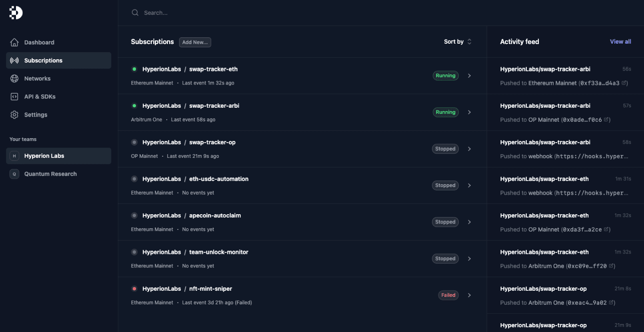Screen dimensions: 644x332
Task: Click Stopped badge for apecoin-autoclaim
Action: tap(445, 222)
